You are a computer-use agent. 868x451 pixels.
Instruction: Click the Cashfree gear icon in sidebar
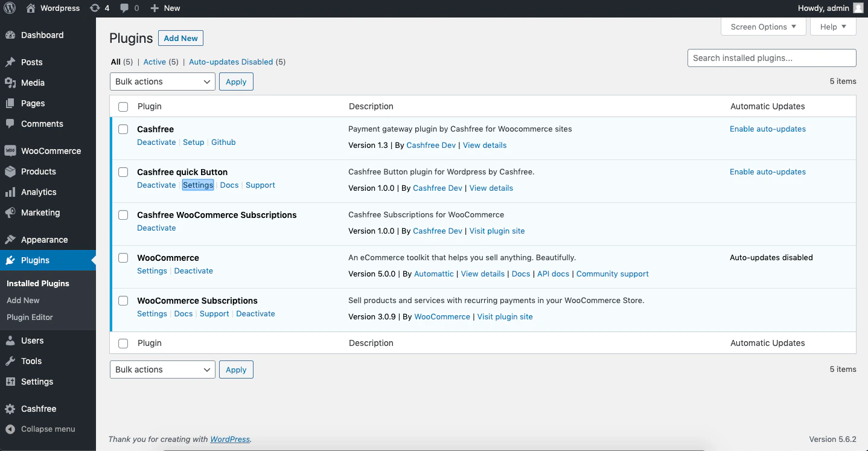10,409
